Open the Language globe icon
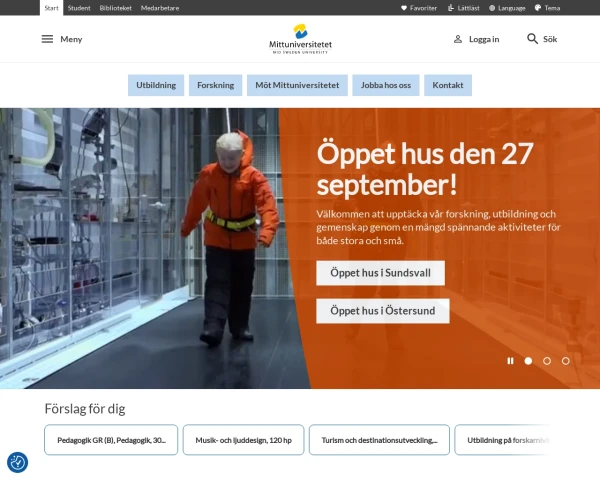The width and height of the screenshot is (600, 480). pos(492,8)
